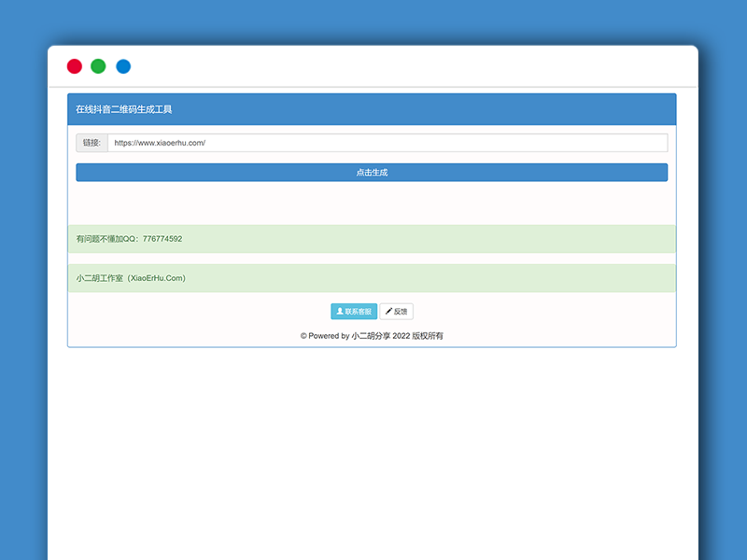Open the 反馈 feedback button

pos(396,312)
